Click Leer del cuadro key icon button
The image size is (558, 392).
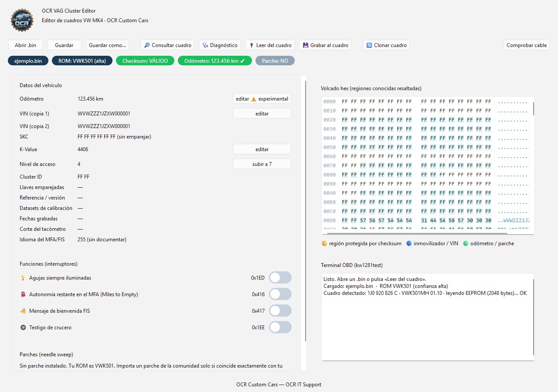270,45
